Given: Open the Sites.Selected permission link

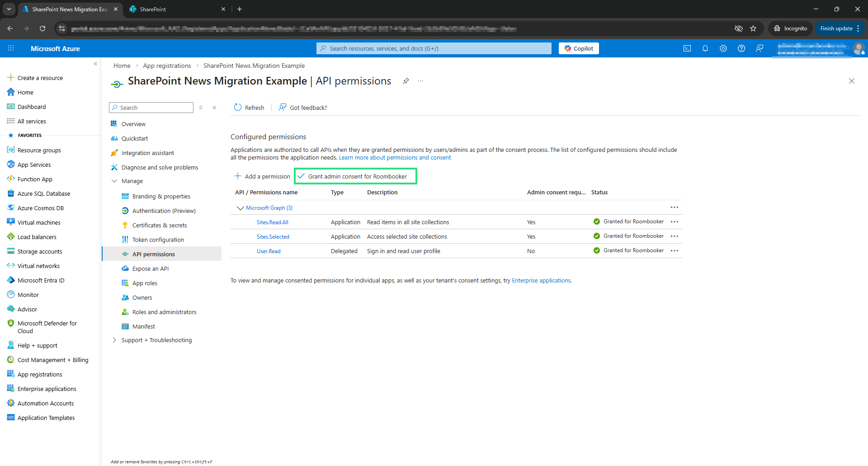Looking at the screenshot, I should [273, 237].
